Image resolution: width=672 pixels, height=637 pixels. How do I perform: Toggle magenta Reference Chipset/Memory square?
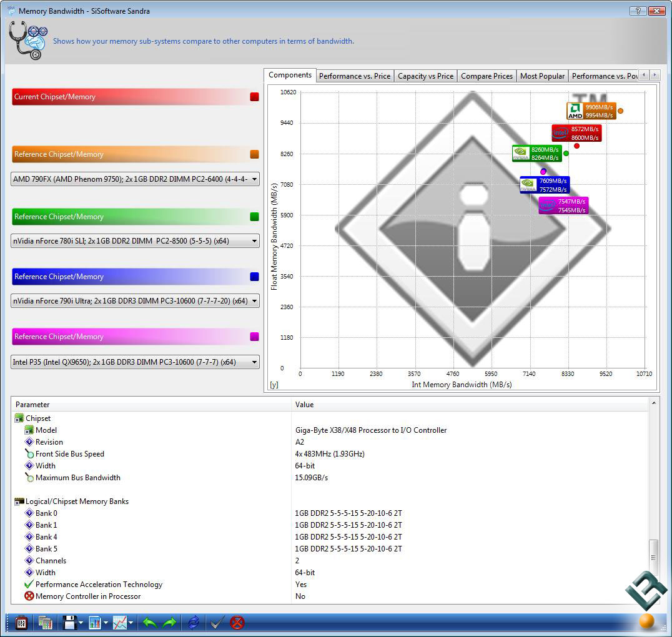pos(255,337)
